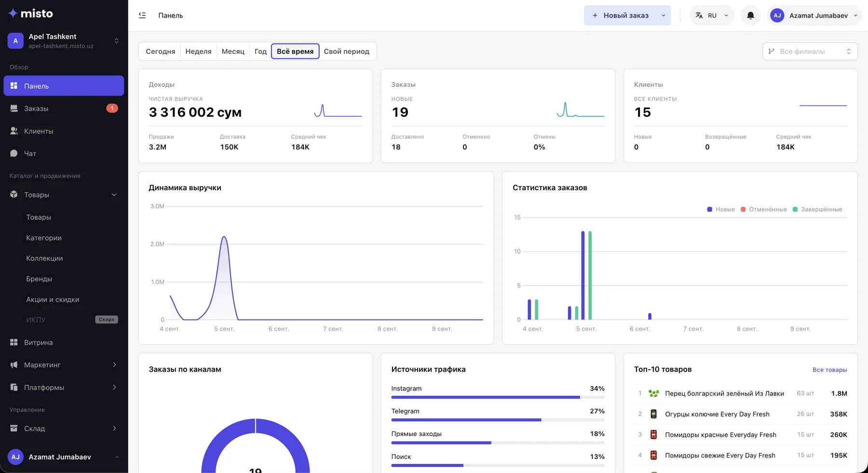
Task: Open the Все филиалы branch selector
Action: pyautogui.click(x=810, y=51)
